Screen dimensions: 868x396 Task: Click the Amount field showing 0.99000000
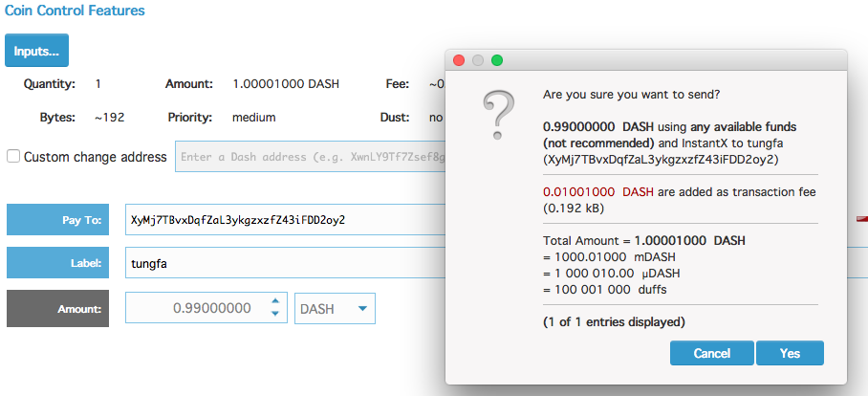206,308
